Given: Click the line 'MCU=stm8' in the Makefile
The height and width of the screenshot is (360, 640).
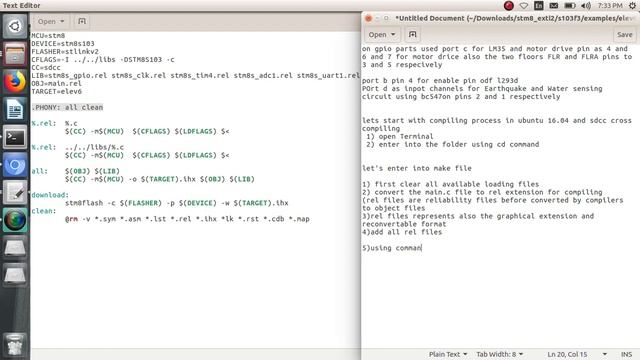Looking at the screenshot, I should (48, 36).
